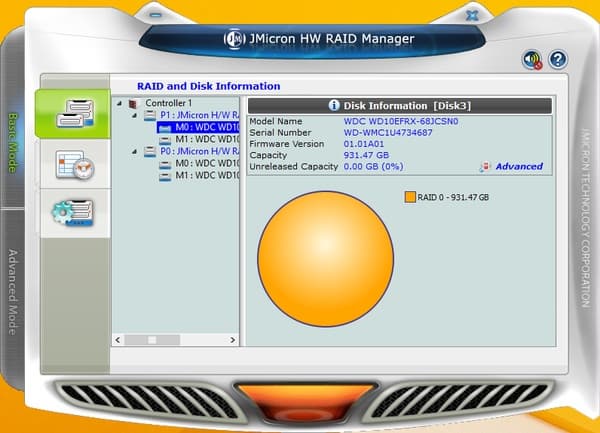Viewport: 600px width, 433px height.
Task: Click the Controller 1 card icon
Action: tap(133, 104)
